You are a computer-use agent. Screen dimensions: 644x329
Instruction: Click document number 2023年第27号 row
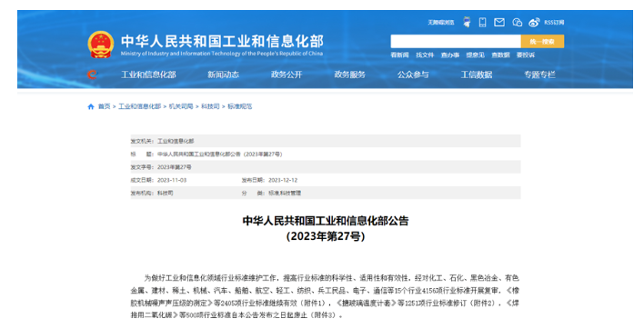[x=326, y=167]
